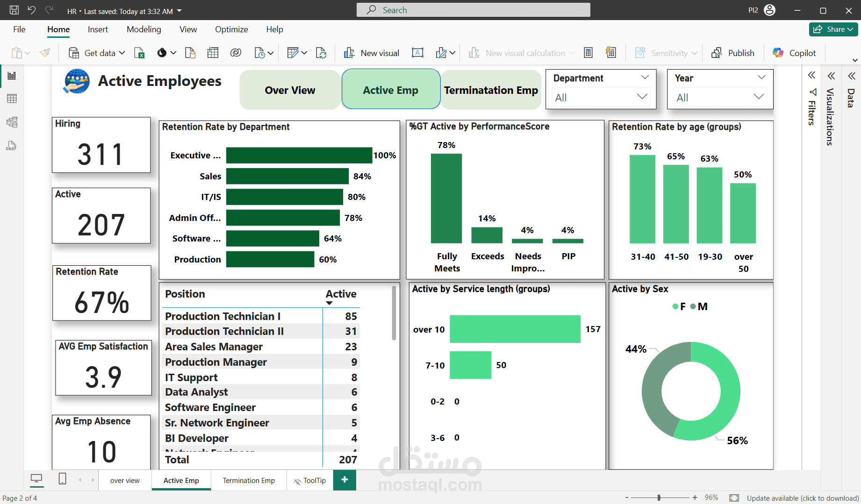Open the DAX query view

coord(12,146)
